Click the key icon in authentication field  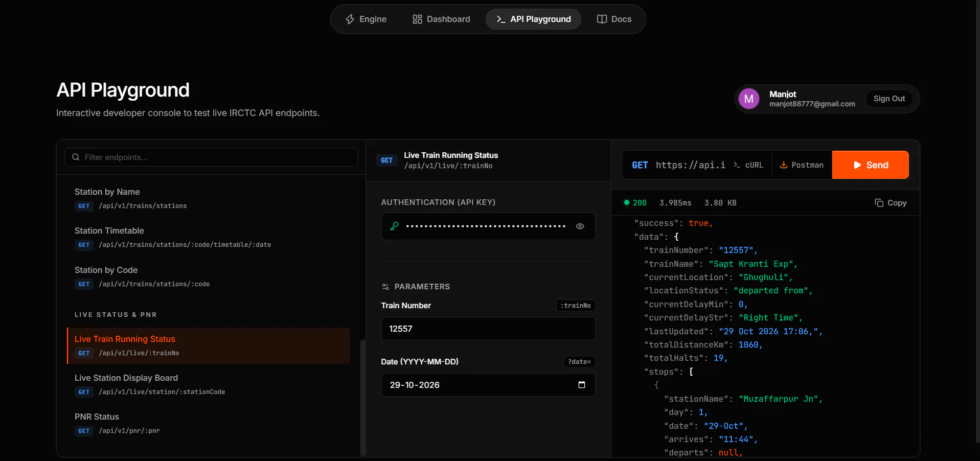(394, 226)
